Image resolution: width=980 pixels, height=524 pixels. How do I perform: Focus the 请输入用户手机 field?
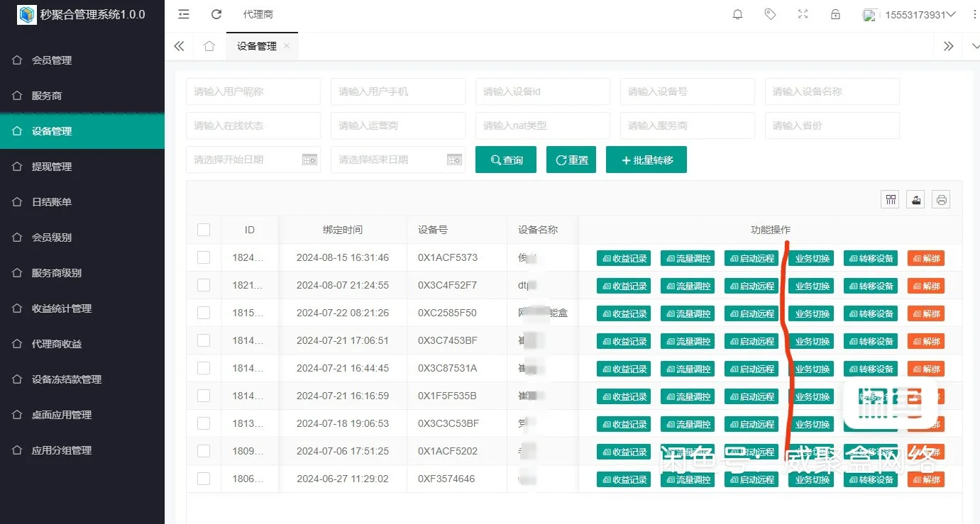point(398,91)
